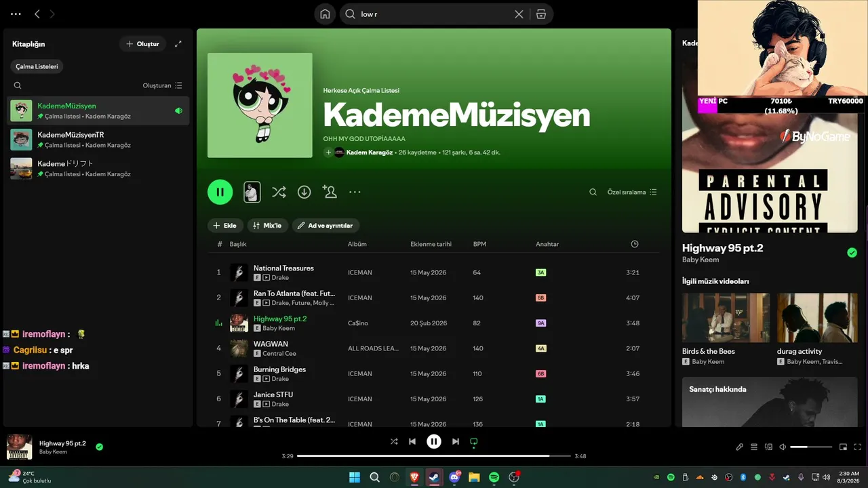
Task: Adjust the player volume slider
Action: [x=811, y=447]
